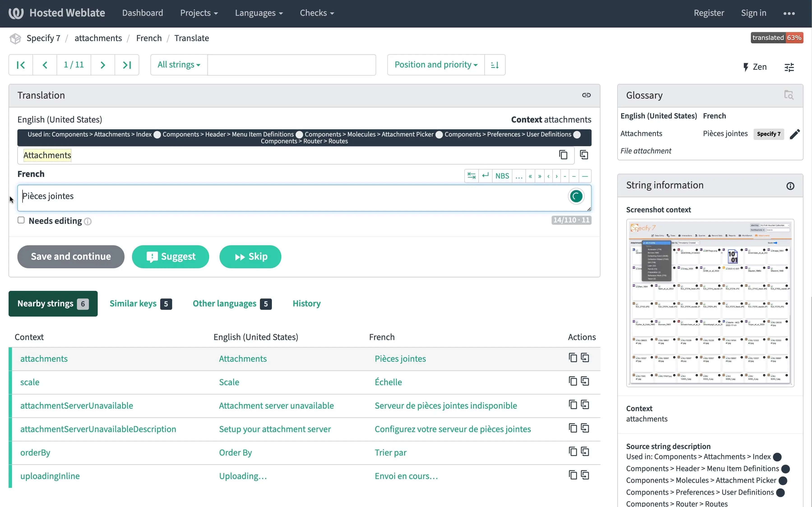Expand Position and priority sort dropdown
Image resolution: width=812 pixels, height=507 pixels.
click(x=435, y=65)
